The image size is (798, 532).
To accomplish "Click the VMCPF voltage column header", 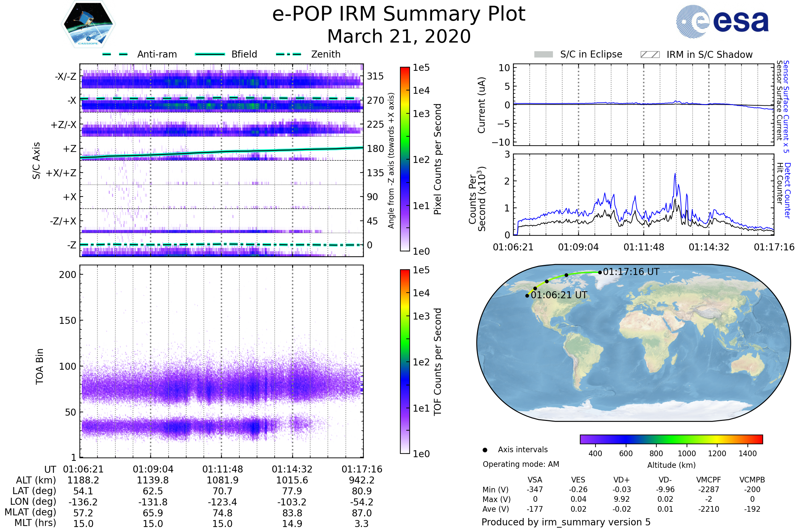I will pos(709,480).
